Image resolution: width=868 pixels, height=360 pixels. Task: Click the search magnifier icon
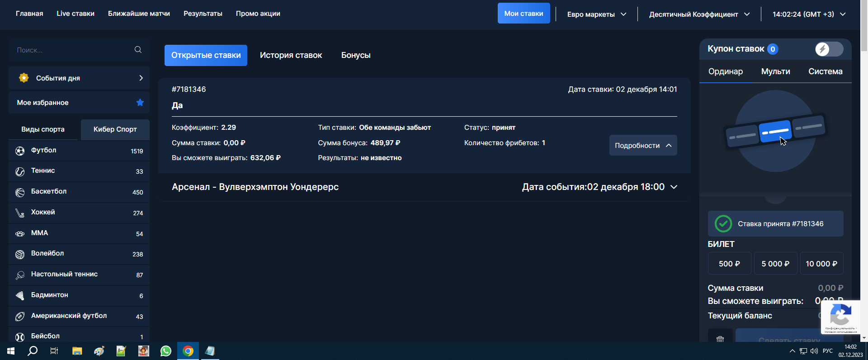[138, 50]
